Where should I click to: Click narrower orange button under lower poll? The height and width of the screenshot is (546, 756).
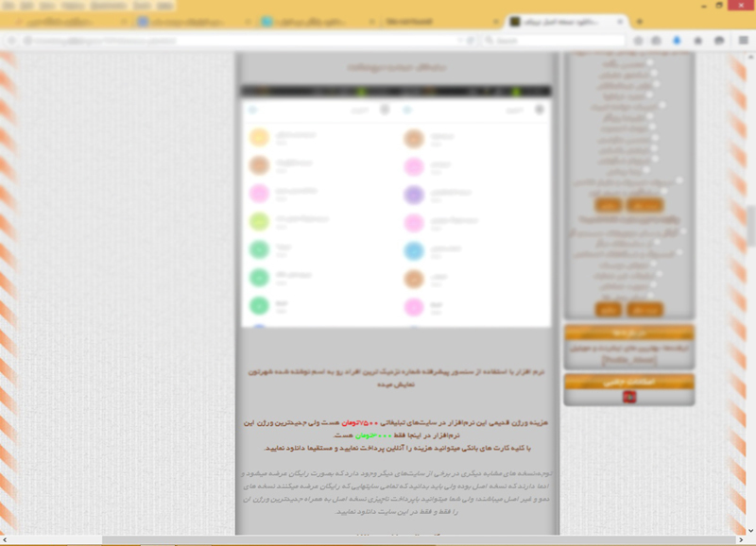pyautogui.click(x=608, y=309)
